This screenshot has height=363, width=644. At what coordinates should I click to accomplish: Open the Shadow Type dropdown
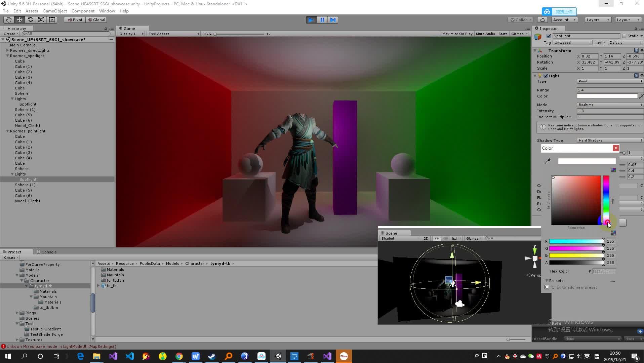tap(609, 140)
